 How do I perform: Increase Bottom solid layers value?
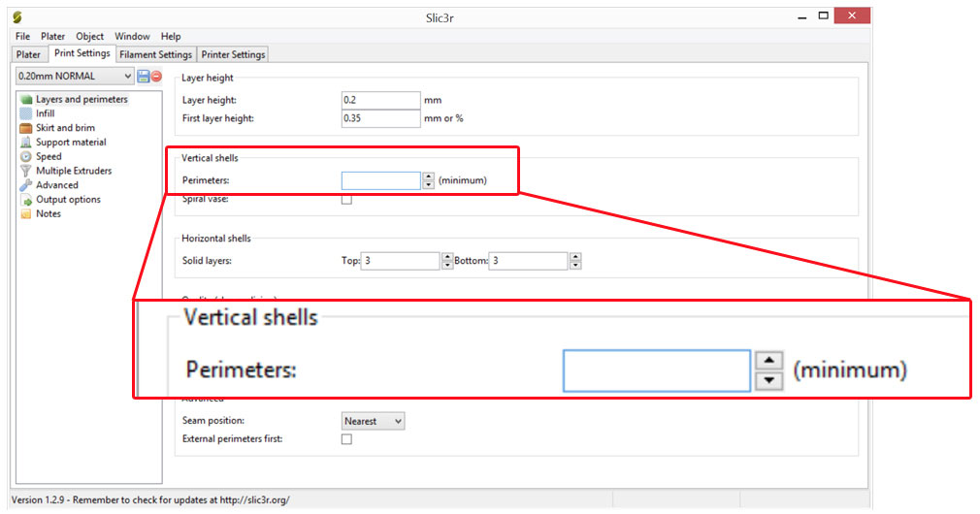(x=575, y=257)
